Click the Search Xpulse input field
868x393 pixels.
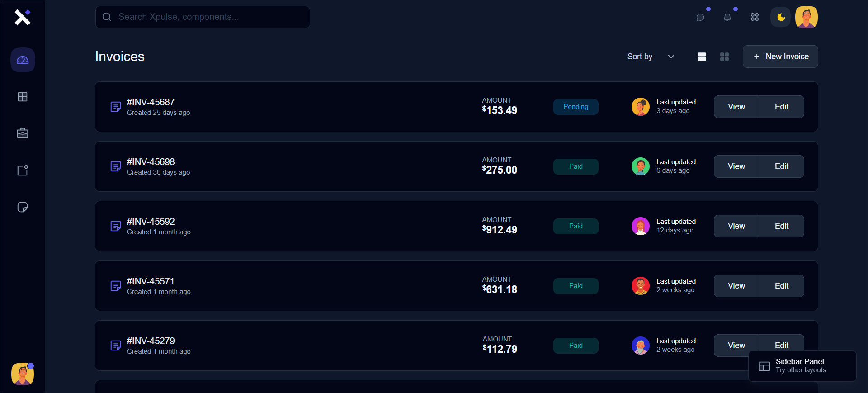pos(203,17)
